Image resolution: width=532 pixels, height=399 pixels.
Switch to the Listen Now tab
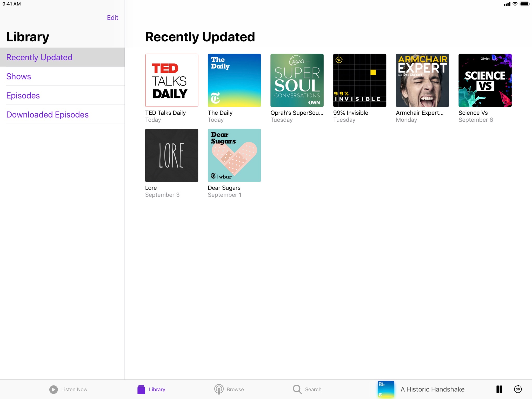(68, 389)
